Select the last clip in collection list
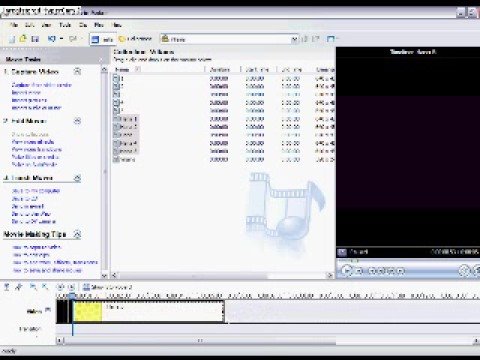This screenshot has height=360, width=480. (124, 159)
